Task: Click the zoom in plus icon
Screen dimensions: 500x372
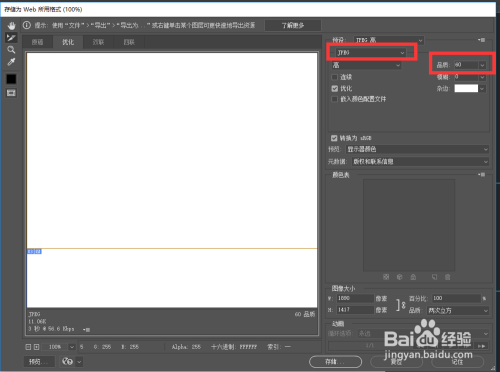Action: 36,347
